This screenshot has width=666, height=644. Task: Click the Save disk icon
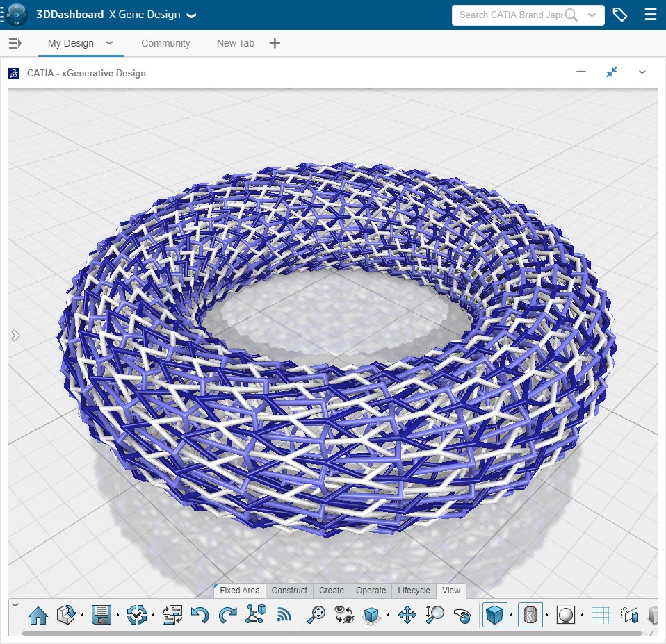click(x=101, y=615)
